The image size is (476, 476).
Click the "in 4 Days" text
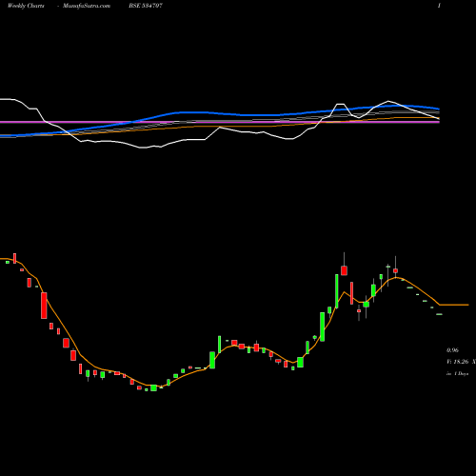coord(458,374)
